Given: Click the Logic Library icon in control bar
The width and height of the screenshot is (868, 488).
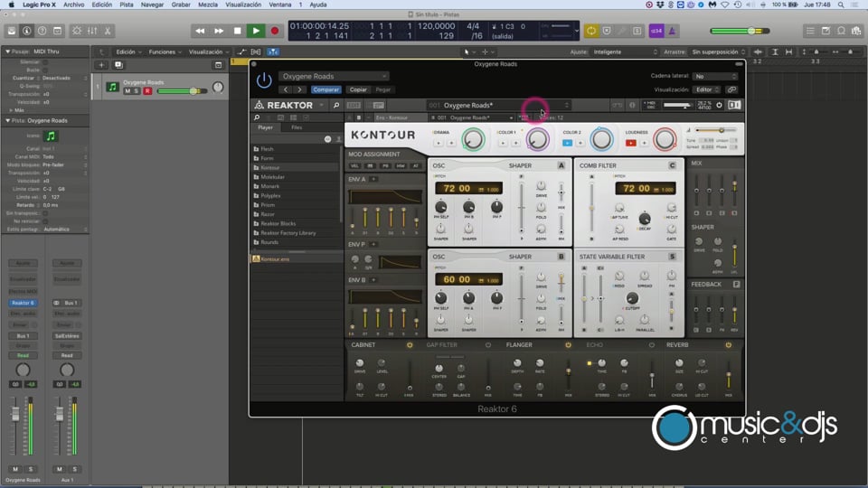Looking at the screenshot, I should pyautogui.click(x=12, y=31).
